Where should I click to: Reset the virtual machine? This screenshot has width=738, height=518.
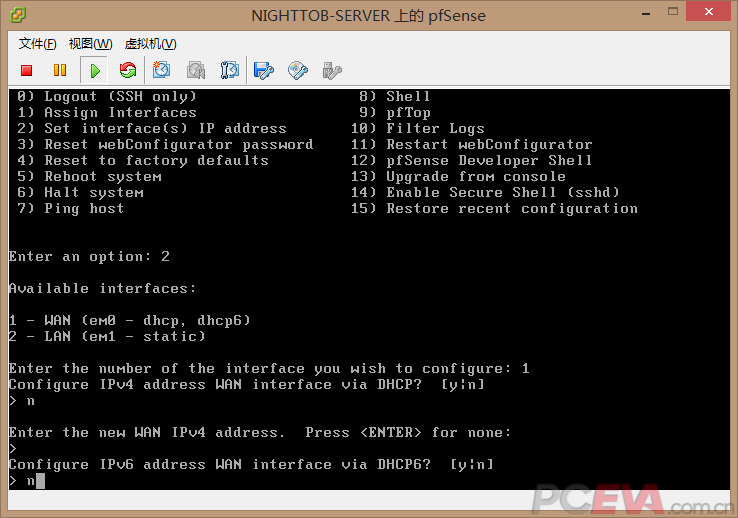(128, 70)
